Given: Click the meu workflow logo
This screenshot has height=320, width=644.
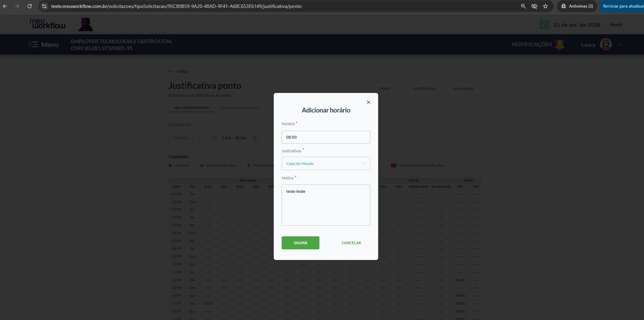Looking at the screenshot, I should [47, 24].
